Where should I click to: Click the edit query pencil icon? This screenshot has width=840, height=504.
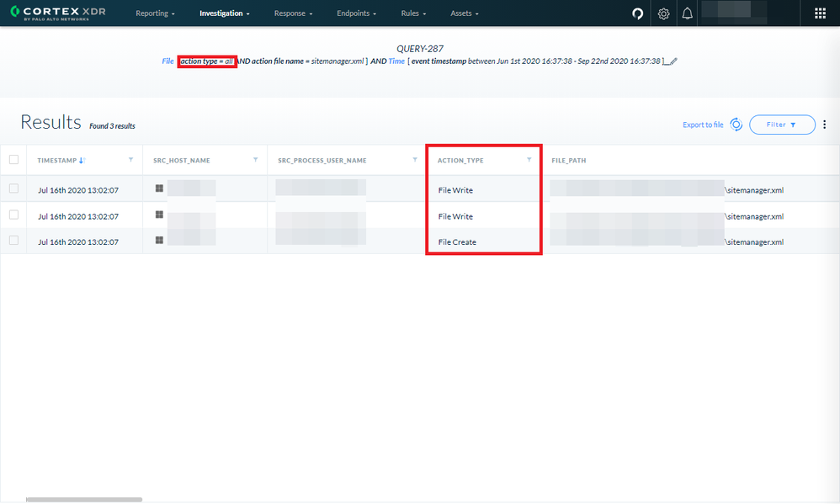[673, 61]
